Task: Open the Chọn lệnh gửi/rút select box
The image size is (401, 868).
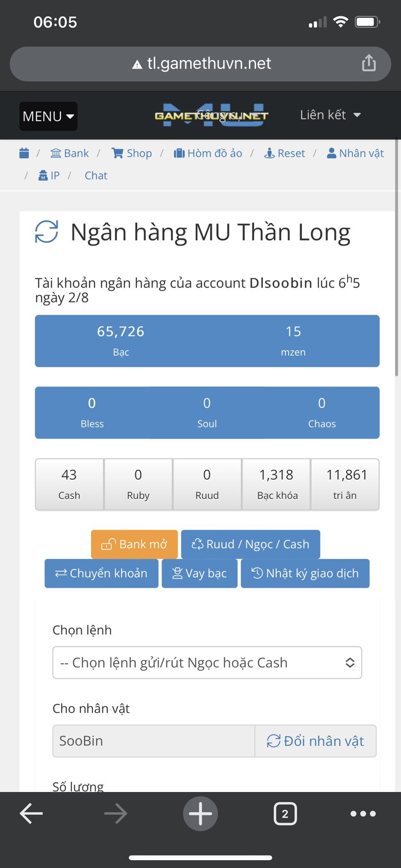Action: [207, 663]
